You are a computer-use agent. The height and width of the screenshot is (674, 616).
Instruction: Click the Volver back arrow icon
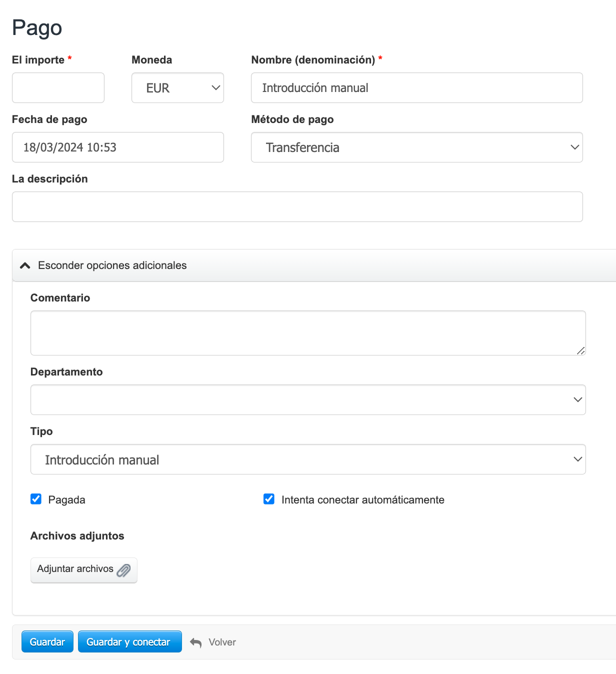196,642
